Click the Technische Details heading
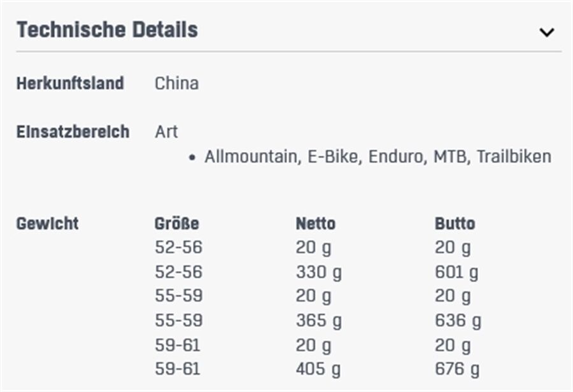Image resolution: width=573 pixels, height=392 pixels. tap(107, 30)
